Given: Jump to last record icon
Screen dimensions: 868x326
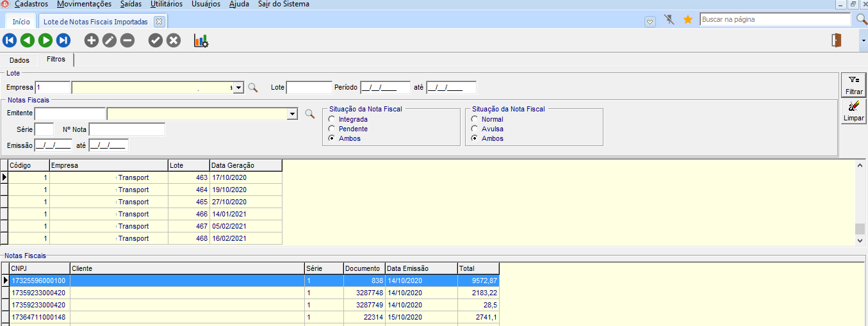Looking at the screenshot, I should coord(63,40).
